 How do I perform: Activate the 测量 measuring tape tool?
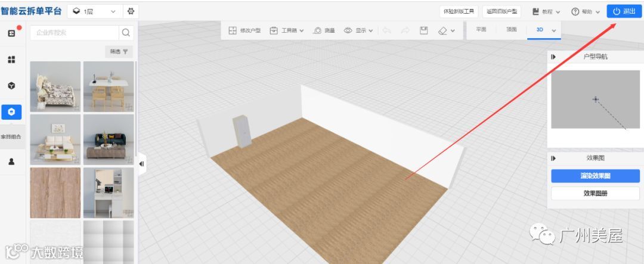point(324,30)
